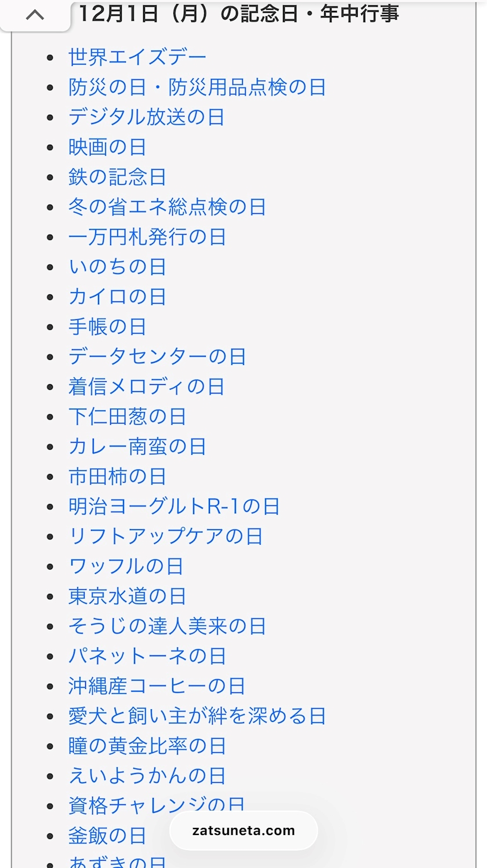Open the 映画の日 link

[107, 147]
